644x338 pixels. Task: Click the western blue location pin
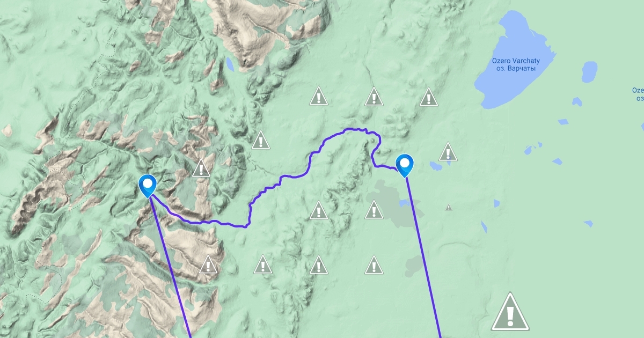point(147,186)
